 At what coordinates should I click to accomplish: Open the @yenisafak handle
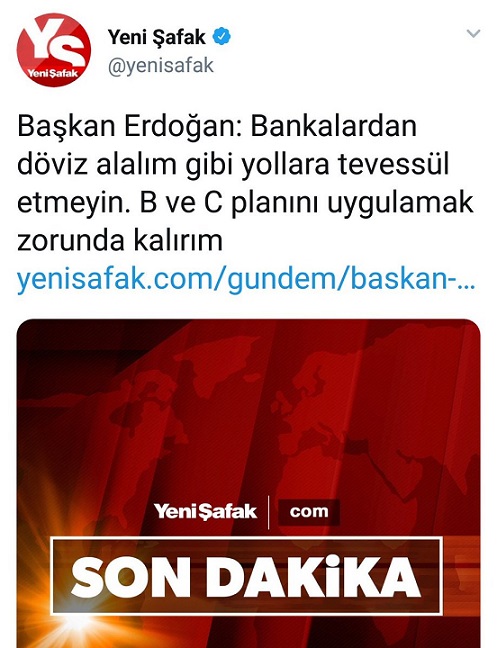[161, 66]
